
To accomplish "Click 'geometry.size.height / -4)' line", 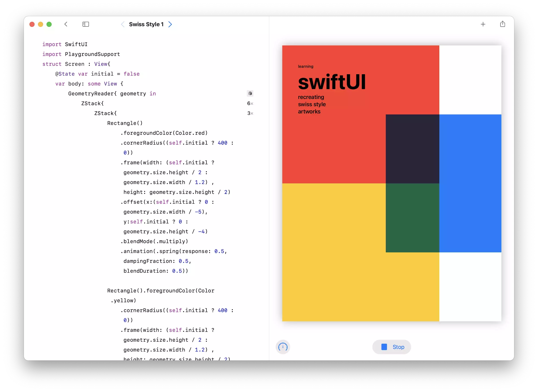I will tap(166, 232).
